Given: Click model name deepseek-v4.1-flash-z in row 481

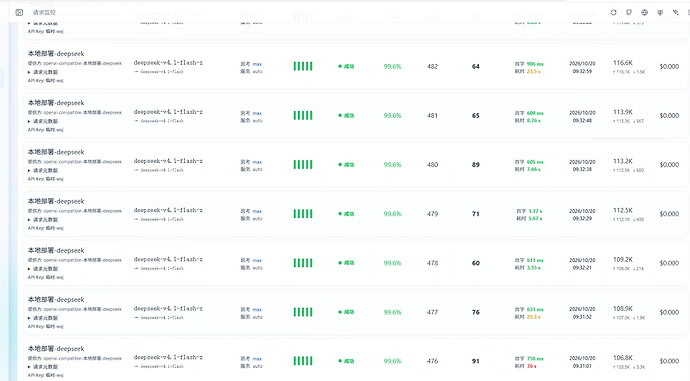Looking at the screenshot, I should coord(168,112).
